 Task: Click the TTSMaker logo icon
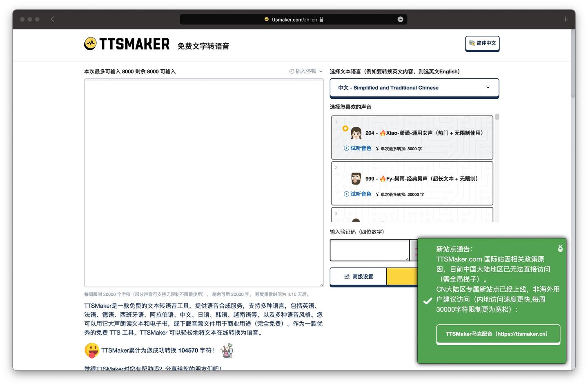(x=90, y=43)
